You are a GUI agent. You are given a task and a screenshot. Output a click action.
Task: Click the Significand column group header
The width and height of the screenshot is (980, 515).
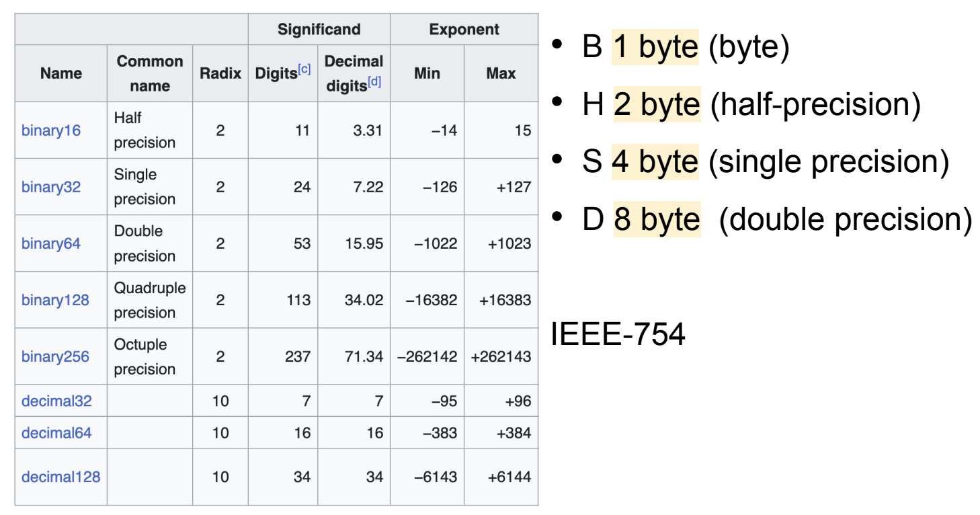pos(319,30)
